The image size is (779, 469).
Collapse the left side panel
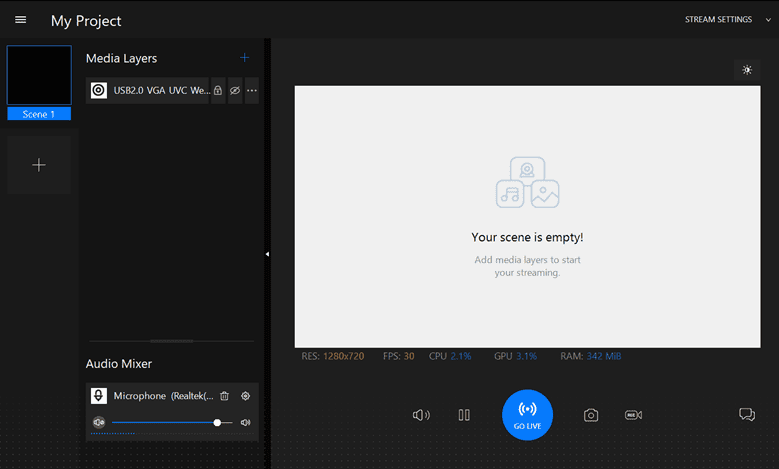[267, 254]
